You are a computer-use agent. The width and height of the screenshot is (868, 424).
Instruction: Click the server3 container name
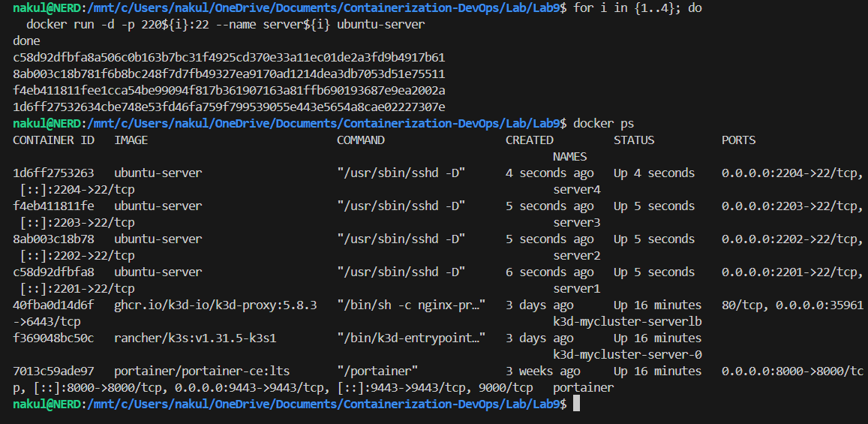577,223
